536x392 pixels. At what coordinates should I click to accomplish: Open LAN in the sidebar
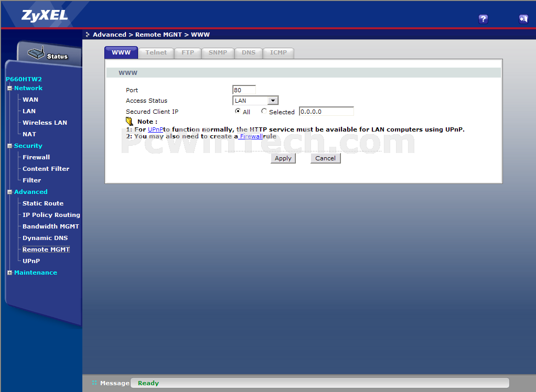point(29,111)
